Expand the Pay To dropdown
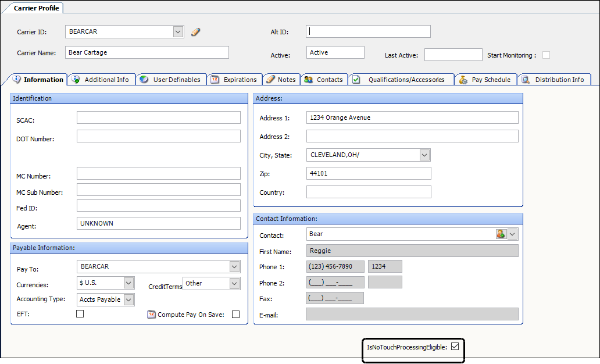This screenshot has height=364, width=600. point(234,267)
